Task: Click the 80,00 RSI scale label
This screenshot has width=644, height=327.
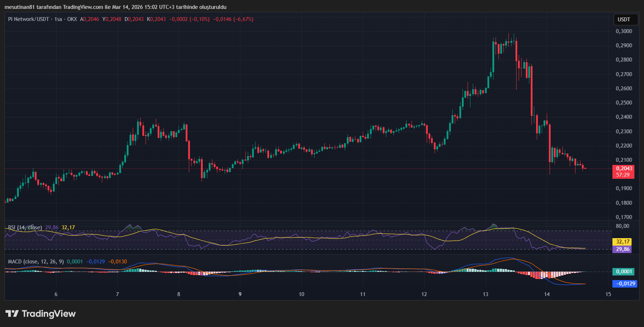Action: coord(622,226)
